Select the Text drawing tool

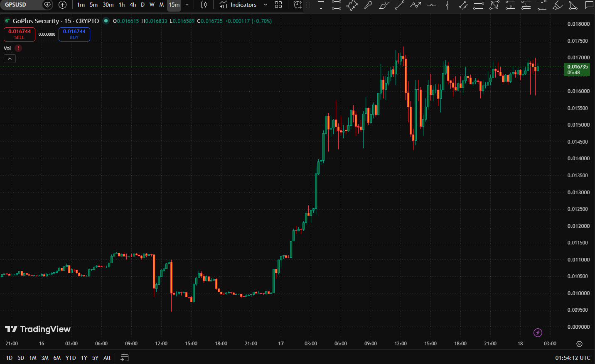[321, 5]
